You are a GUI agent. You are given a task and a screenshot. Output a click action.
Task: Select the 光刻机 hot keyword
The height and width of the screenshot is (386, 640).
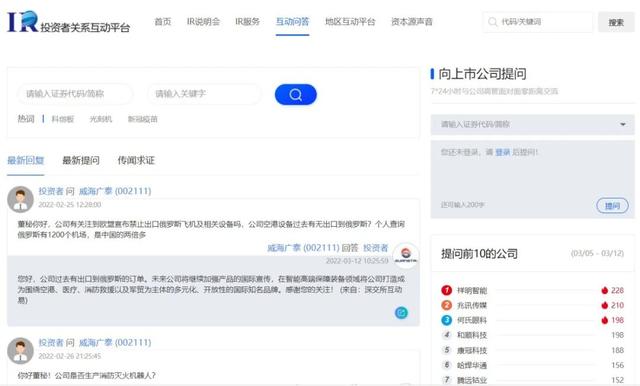point(100,119)
